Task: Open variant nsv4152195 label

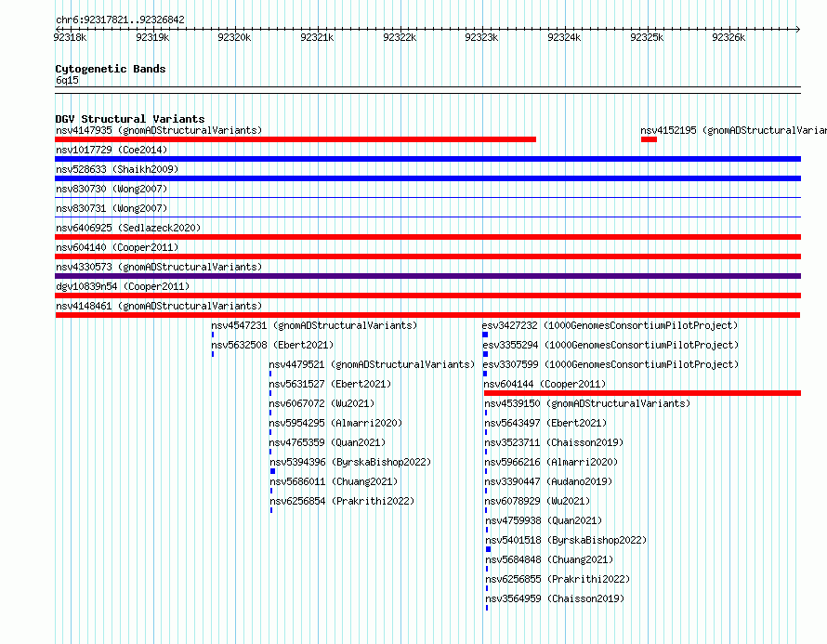Action: 734,130
